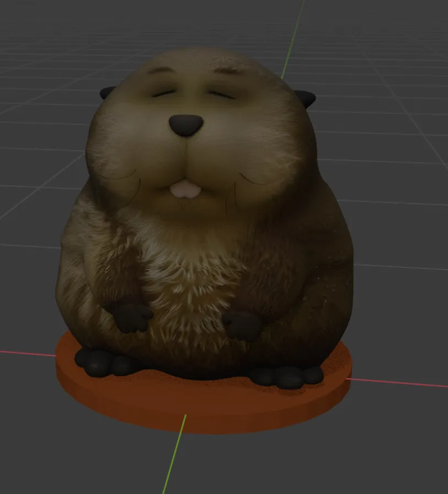Select the beaver's ear away from the green axis
448x494 pixels.
(x=107, y=92)
